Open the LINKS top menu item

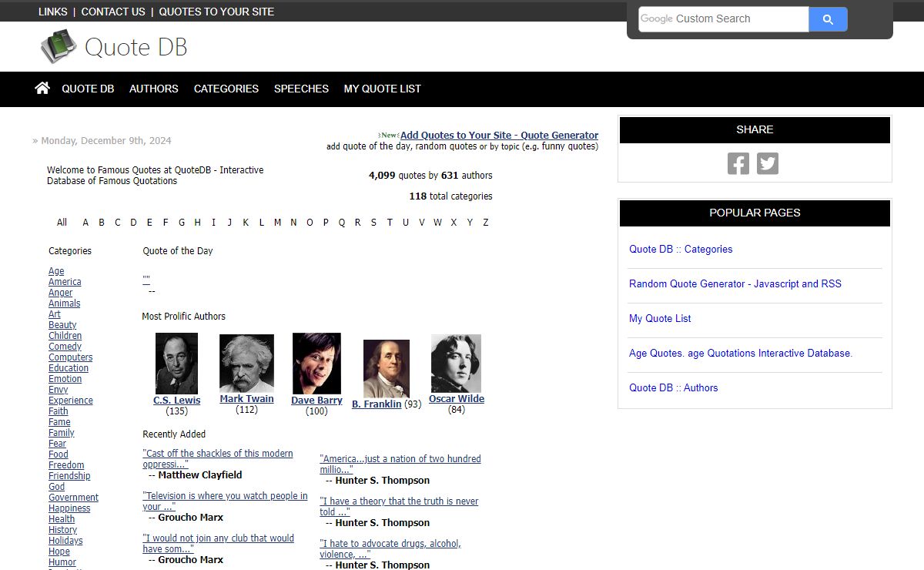point(53,12)
